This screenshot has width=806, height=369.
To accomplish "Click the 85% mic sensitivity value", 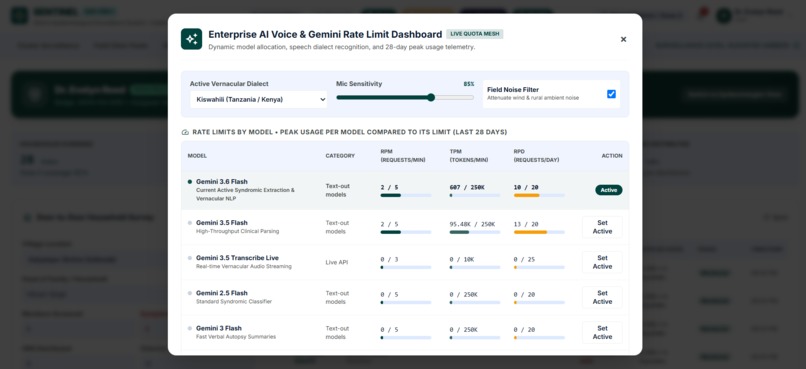I will [469, 84].
